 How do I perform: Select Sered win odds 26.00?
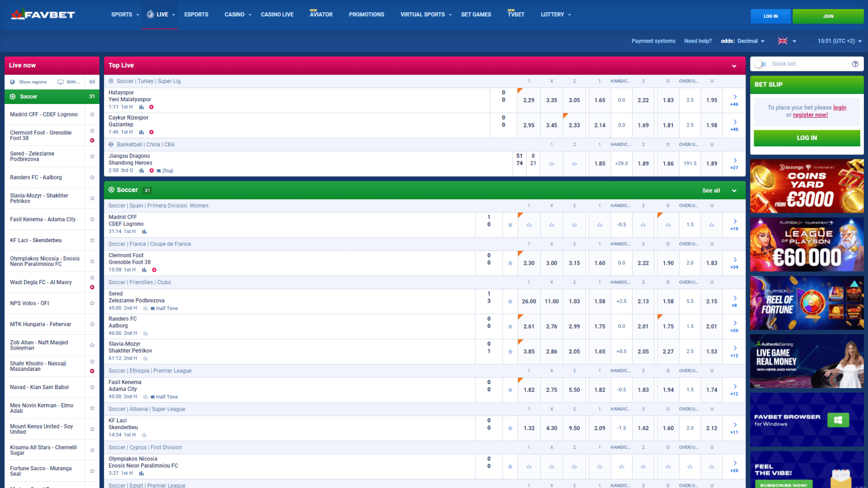click(529, 301)
